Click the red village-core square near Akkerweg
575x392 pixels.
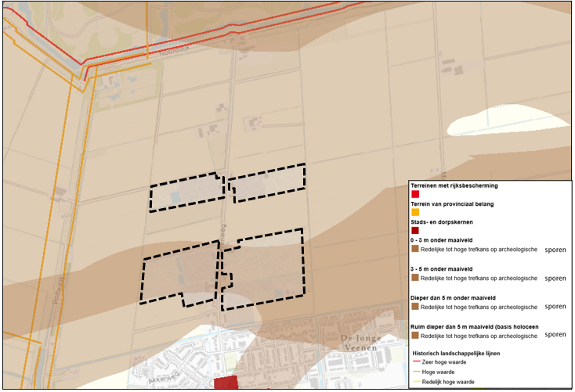click(226, 383)
